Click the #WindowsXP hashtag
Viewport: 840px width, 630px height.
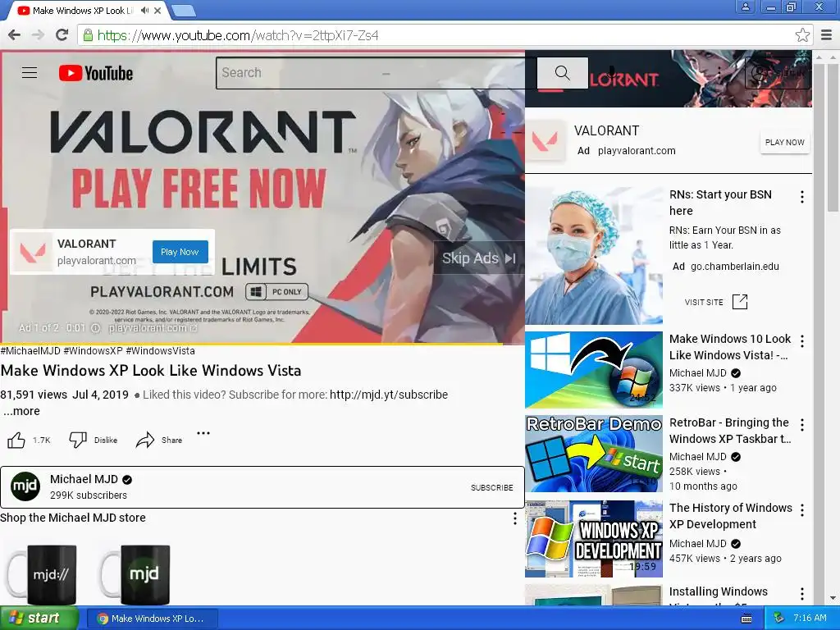click(93, 351)
